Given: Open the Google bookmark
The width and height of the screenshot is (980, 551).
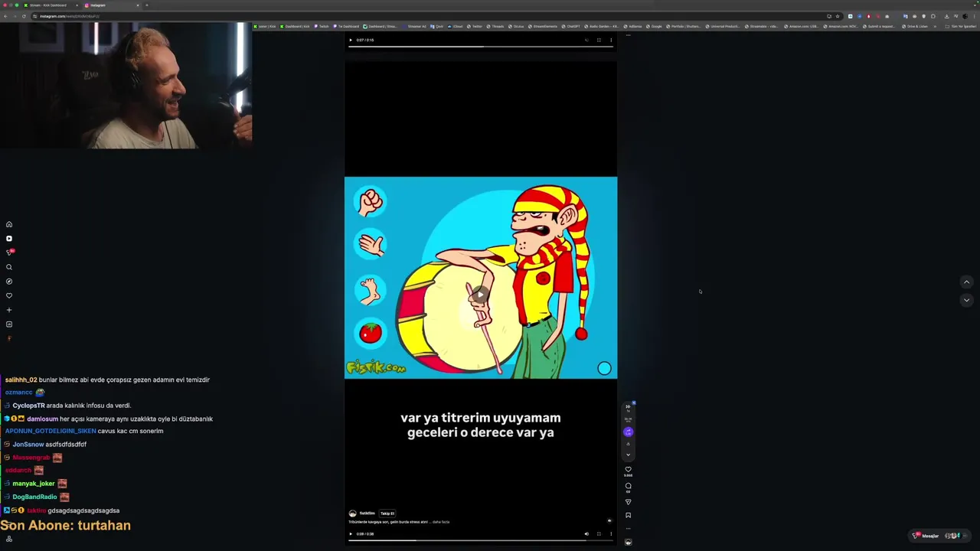Looking at the screenshot, I should pyautogui.click(x=653, y=26).
